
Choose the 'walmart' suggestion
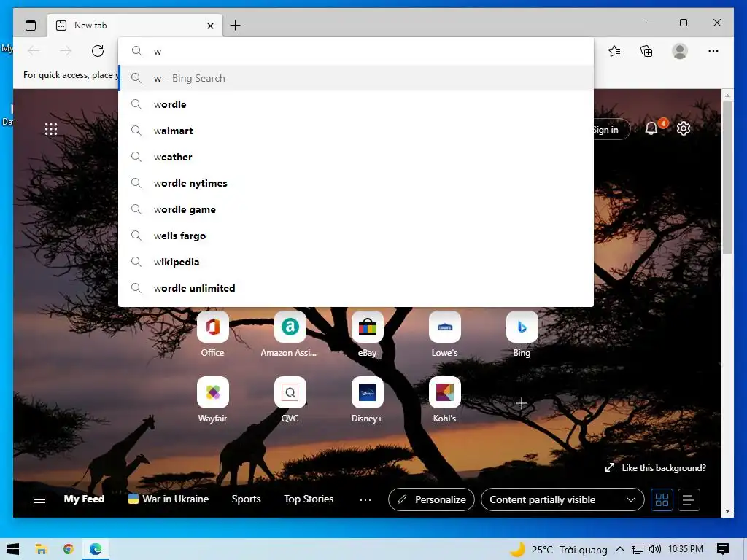point(356,131)
